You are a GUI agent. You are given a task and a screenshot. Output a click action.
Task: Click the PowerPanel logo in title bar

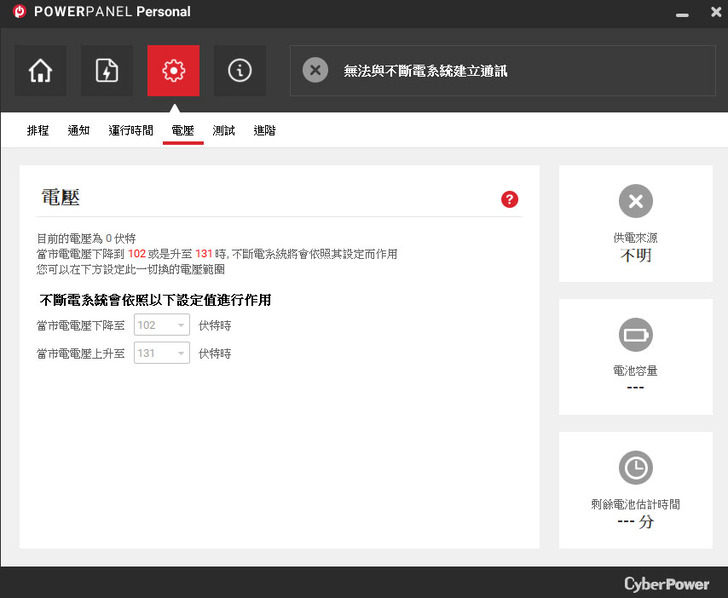coord(18,12)
